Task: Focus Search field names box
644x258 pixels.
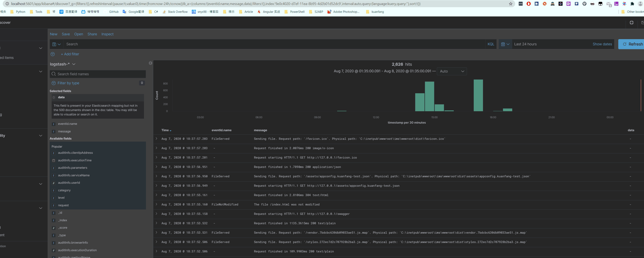Action: pos(98,74)
